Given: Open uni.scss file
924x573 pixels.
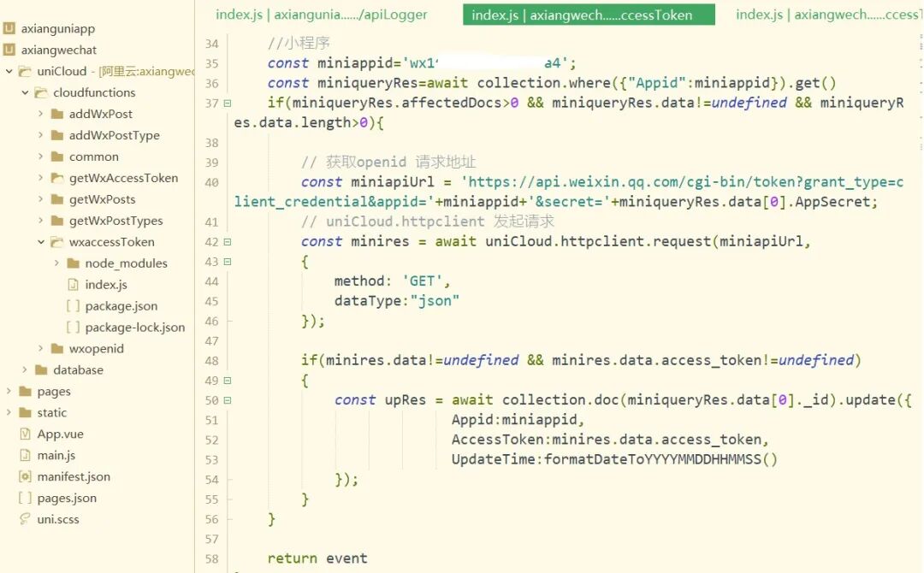Looking at the screenshot, I should tap(58, 519).
